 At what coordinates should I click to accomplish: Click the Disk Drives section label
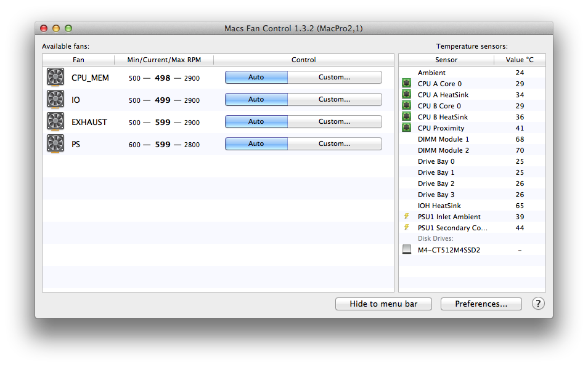tap(435, 238)
